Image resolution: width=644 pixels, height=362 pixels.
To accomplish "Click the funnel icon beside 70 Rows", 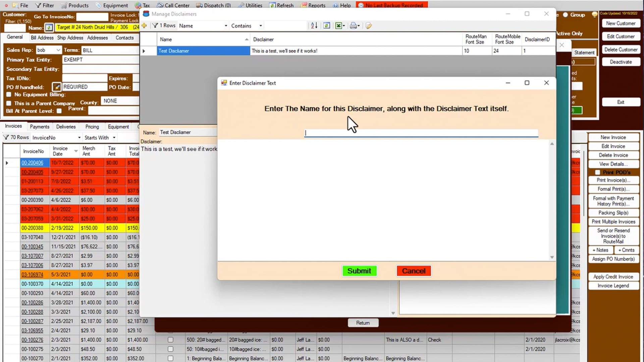I will click(x=6, y=137).
